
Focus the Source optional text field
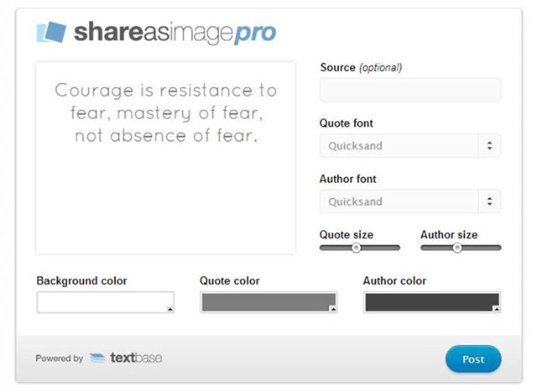[x=409, y=91]
